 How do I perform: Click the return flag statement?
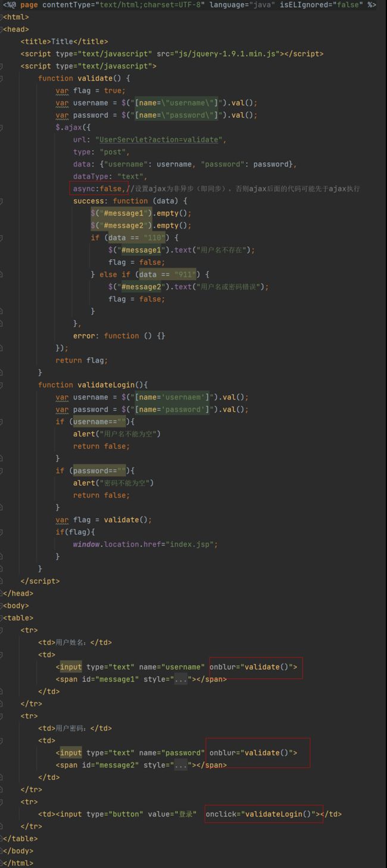tap(82, 360)
